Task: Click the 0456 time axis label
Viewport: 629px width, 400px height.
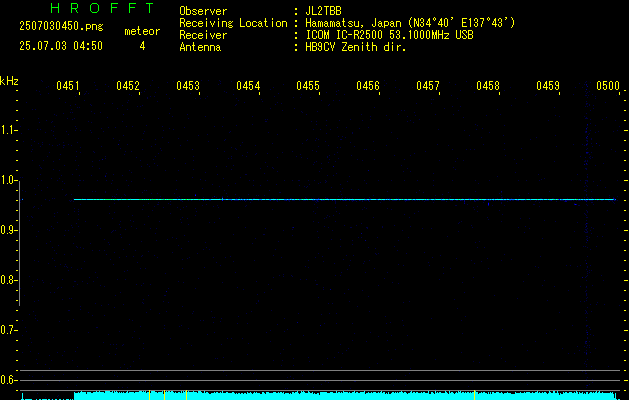Action: 367,86
